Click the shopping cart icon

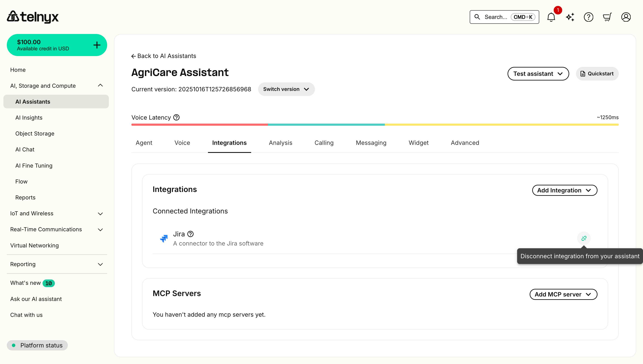(607, 17)
